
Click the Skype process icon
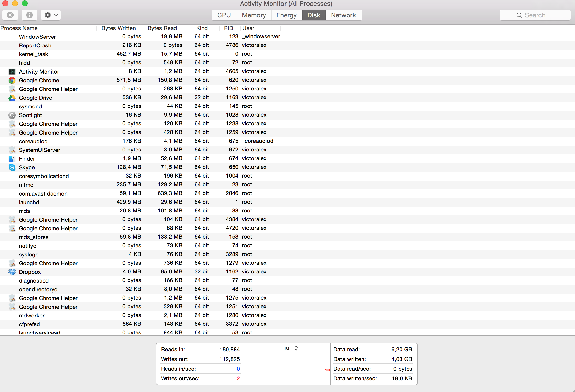12,167
